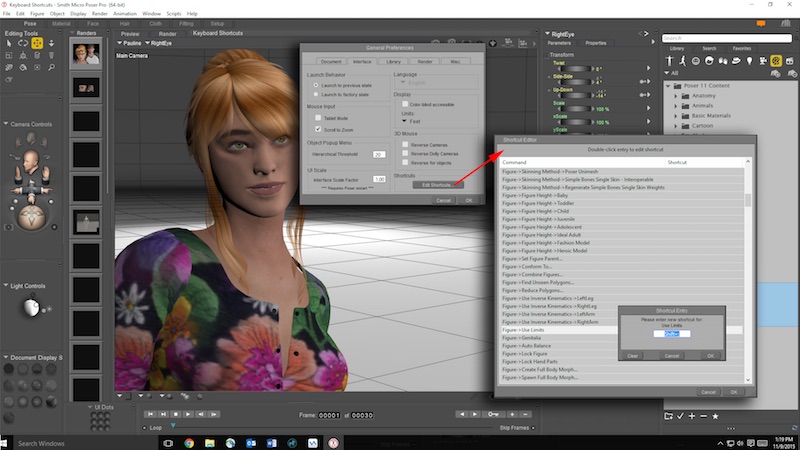Screen dimensions: 800x450
Task: Collapse the Light Controls panel
Action: 6,286
